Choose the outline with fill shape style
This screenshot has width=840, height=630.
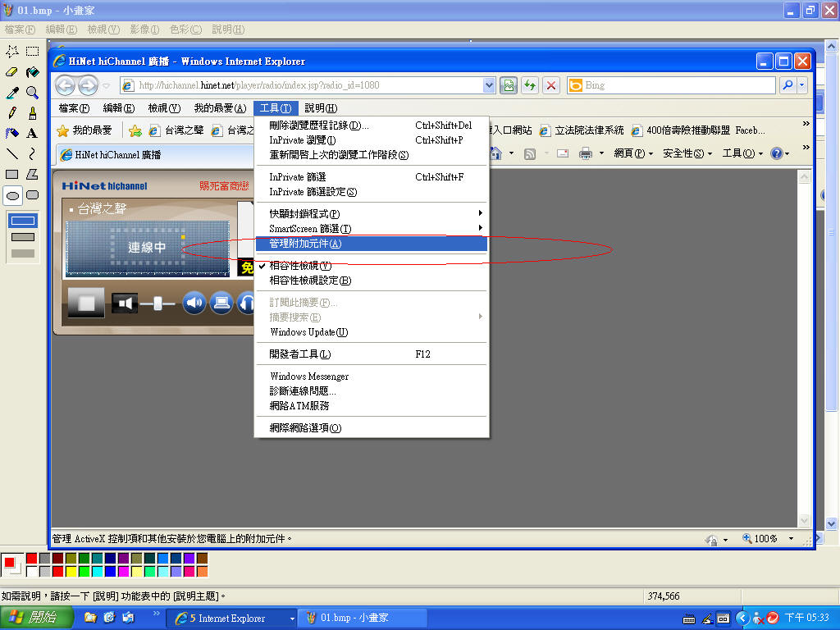(23, 237)
